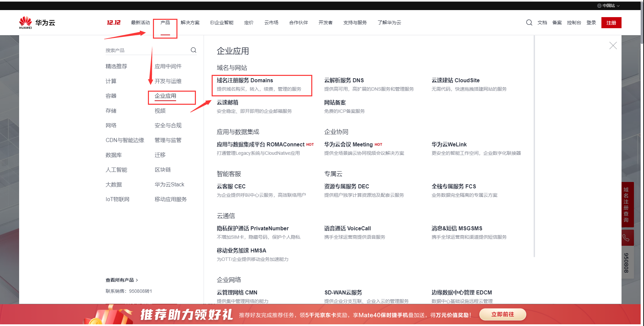The height and width of the screenshot is (326, 644).
Task: Expand 查看所有产品 chevron link
Action: 122,280
